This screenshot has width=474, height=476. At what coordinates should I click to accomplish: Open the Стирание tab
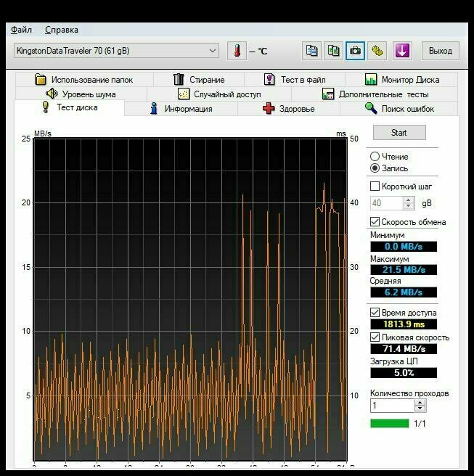click(x=199, y=80)
